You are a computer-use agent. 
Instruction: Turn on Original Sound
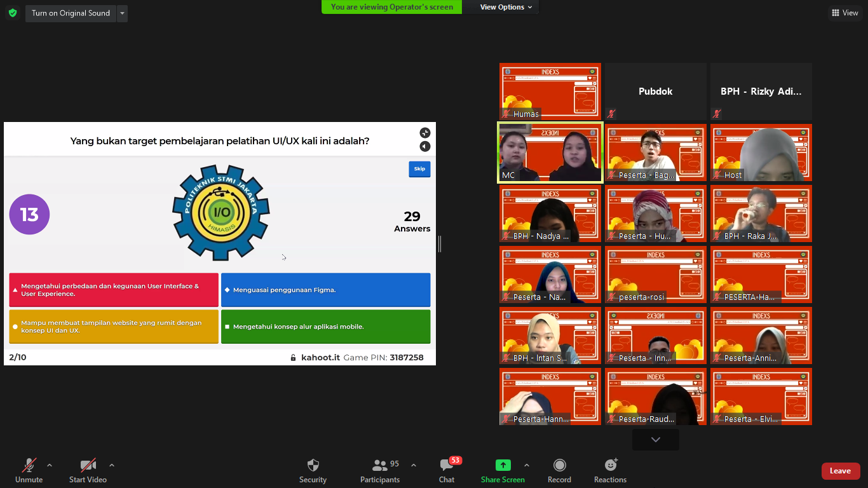pyautogui.click(x=71, y=13)
